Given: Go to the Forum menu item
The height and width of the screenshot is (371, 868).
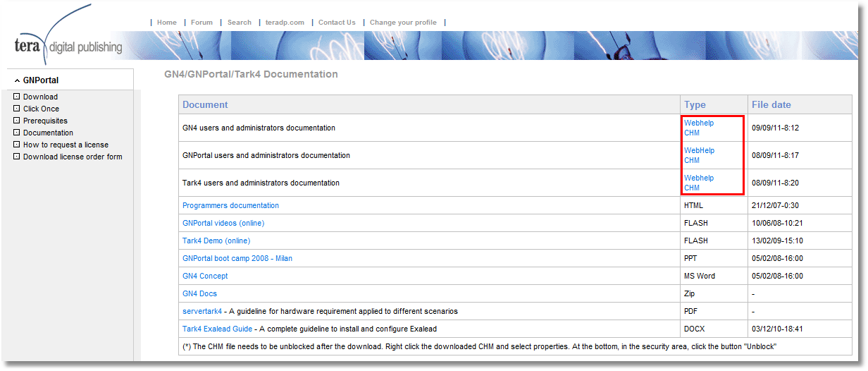Looking at the screenshot, I should pos(201,23).
